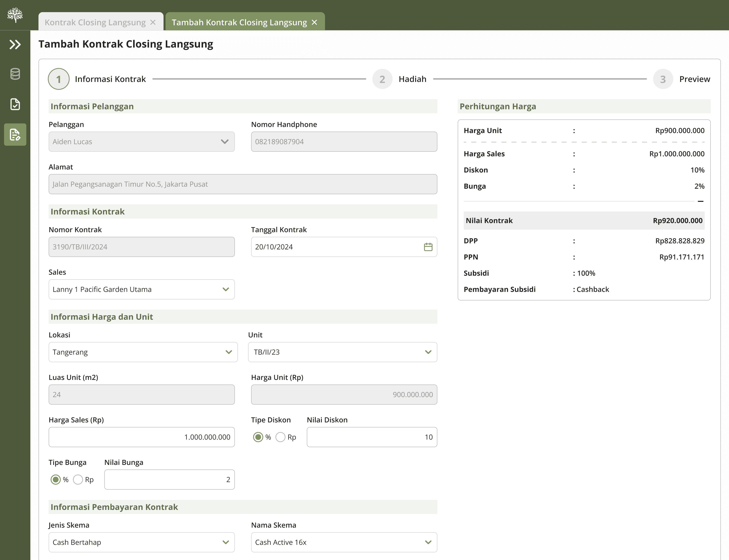Select percent option for Tipe Bunga

pos(56,480)
